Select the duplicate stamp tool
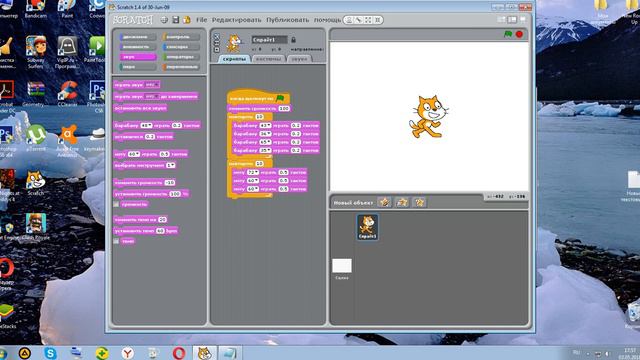 349,20
